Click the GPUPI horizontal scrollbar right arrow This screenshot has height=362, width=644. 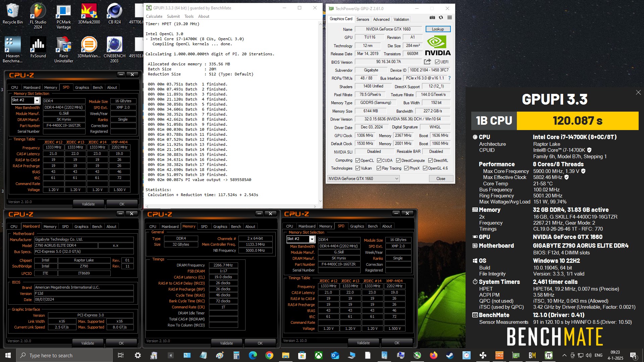pyautogui.click(x=315, y=206)
